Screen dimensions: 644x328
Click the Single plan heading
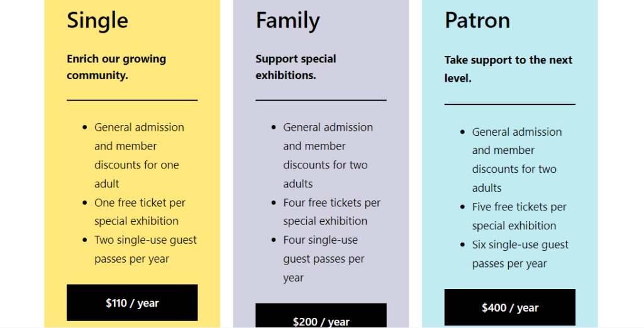(97, 20)
